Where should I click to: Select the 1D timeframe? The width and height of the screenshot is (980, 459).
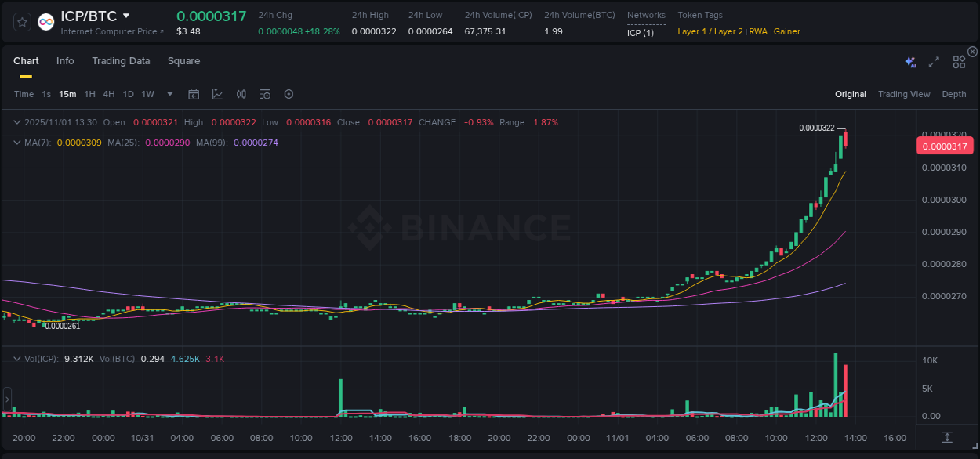(128, 94)
